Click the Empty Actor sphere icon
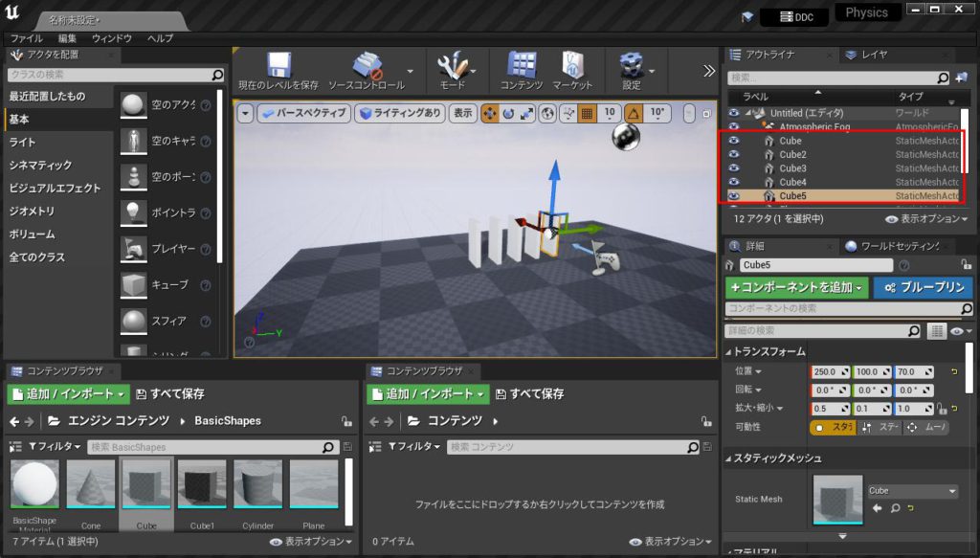 (x=133, y=105)
